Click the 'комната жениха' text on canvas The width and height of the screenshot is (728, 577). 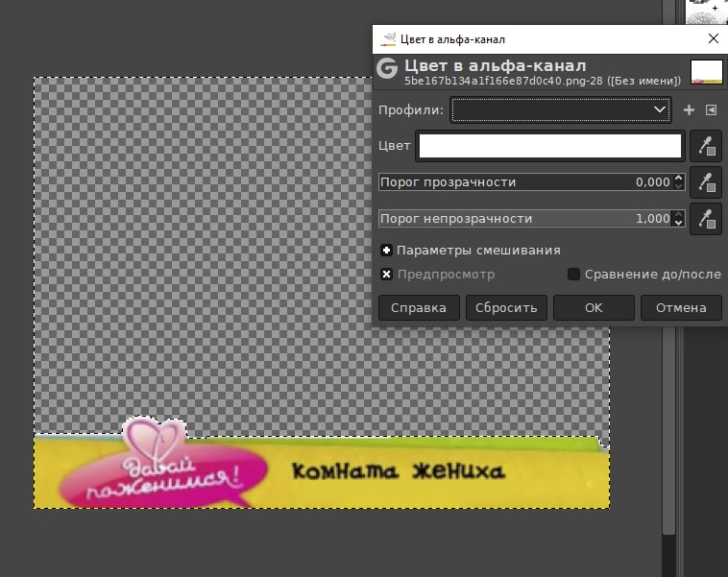tap(398, 471)
